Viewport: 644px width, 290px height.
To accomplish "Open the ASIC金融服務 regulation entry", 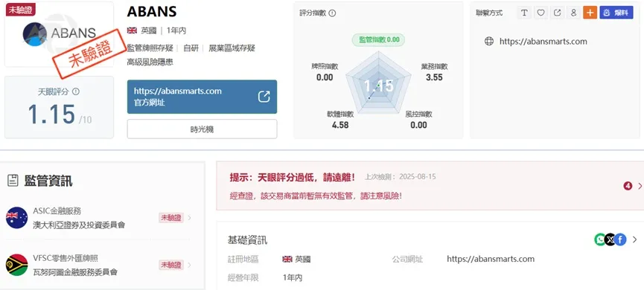I will pyautogui.click(x=98, y=218).
